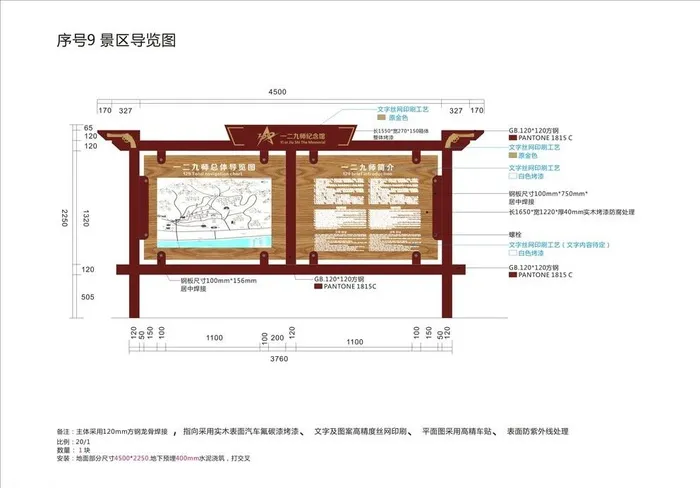700x488 pixels.
Task: Click the 长1650*宽1220 wood panel callout
Action: [572, 213]
